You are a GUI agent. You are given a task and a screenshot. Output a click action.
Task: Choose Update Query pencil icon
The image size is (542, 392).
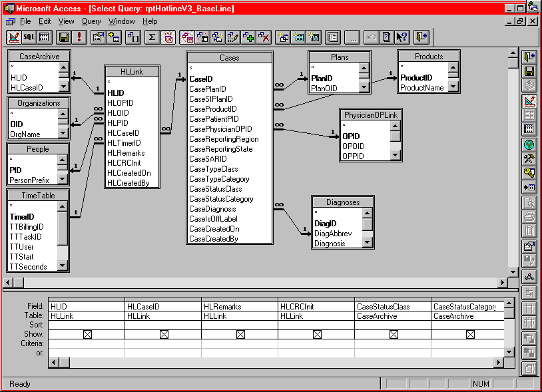click(x=232, y=37)
